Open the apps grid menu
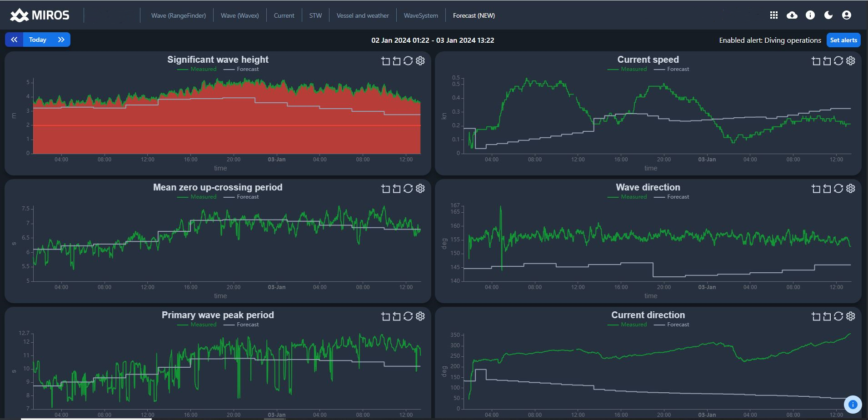The width and height of the screenshot is (868, 420). 774,15
